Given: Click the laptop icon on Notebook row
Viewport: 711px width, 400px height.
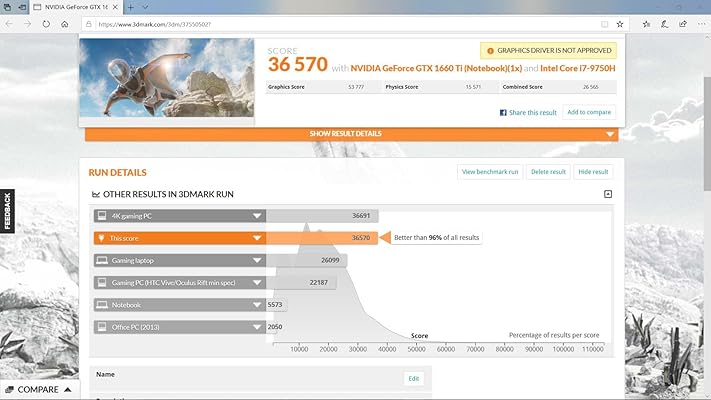Looking at the screenshot, I should point(102,305).
